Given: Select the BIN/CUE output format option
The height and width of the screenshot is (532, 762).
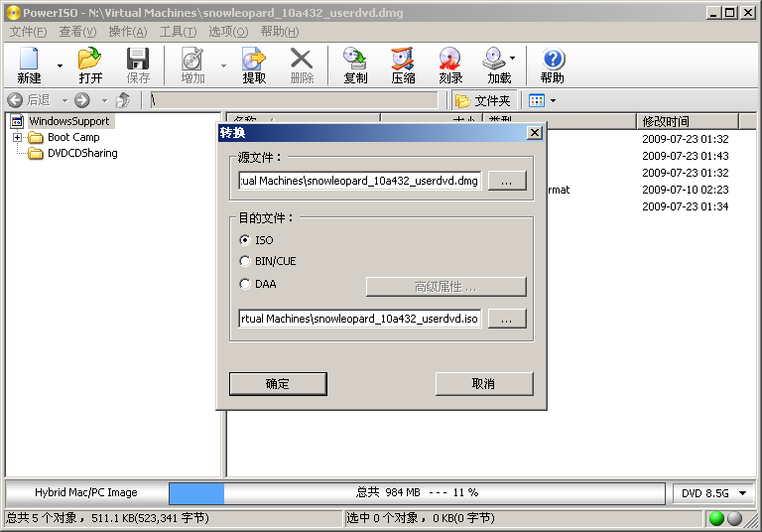Looking at the screenshot, I should (x=245, y=261).
